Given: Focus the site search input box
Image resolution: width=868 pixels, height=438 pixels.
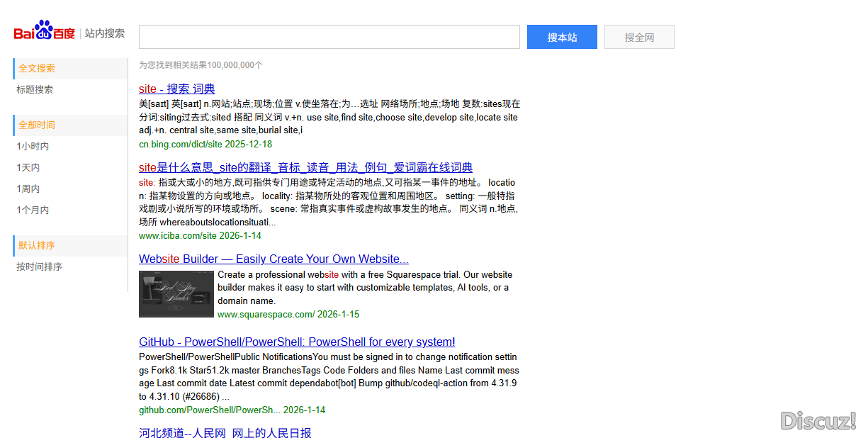Looking at the screenshot, I should click(x=329, y=37).
